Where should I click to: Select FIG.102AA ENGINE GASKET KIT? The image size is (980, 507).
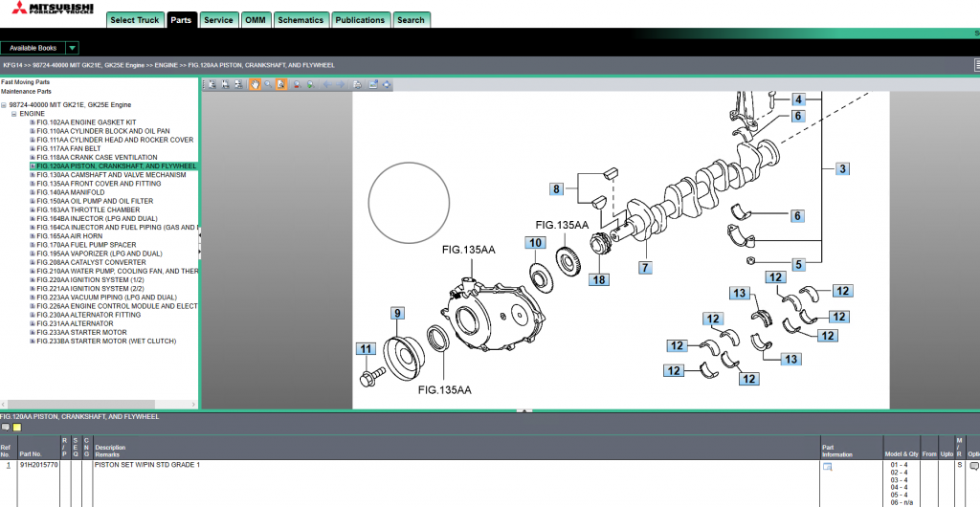point(86,122)
